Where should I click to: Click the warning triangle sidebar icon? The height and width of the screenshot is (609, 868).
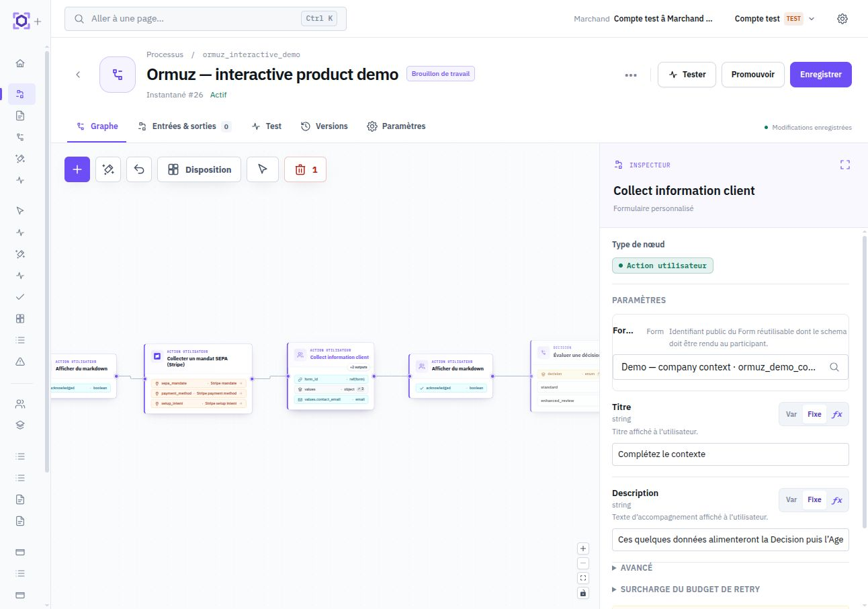click(20, 362)
